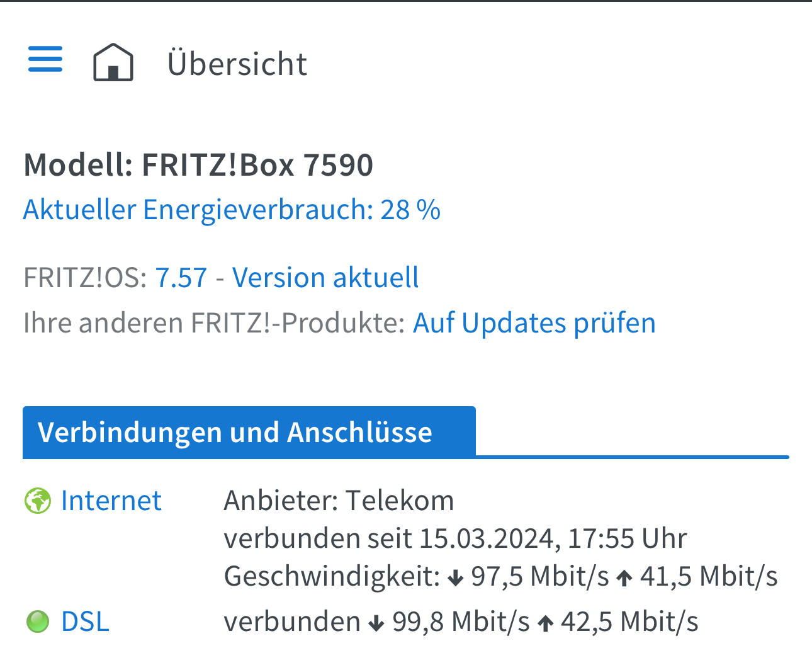This screenshot has width=812, height=648.
Task: Click the green DSL status indicator
Action: click(38, 622)
